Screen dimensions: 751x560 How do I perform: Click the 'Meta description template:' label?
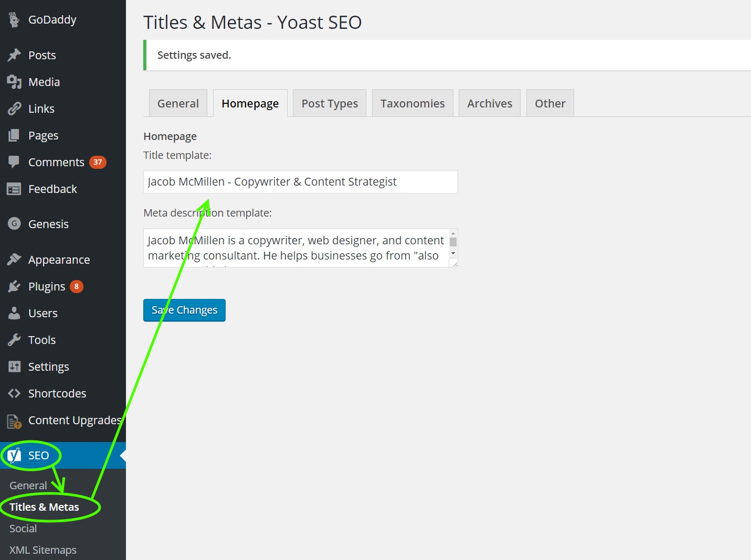(207, 213)
